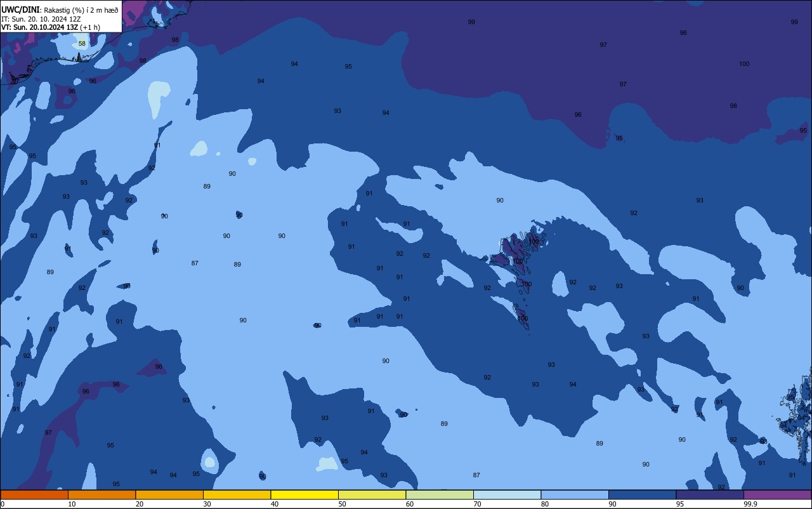Select the purple legend band above 99.9
Image resolution: width=812 pixels, height=509 pixels.
(x=777, y=494)
